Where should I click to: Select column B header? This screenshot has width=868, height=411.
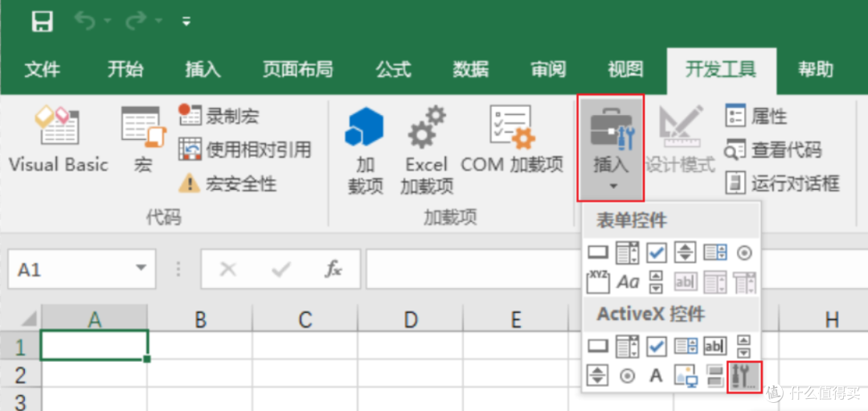point(200,319)
